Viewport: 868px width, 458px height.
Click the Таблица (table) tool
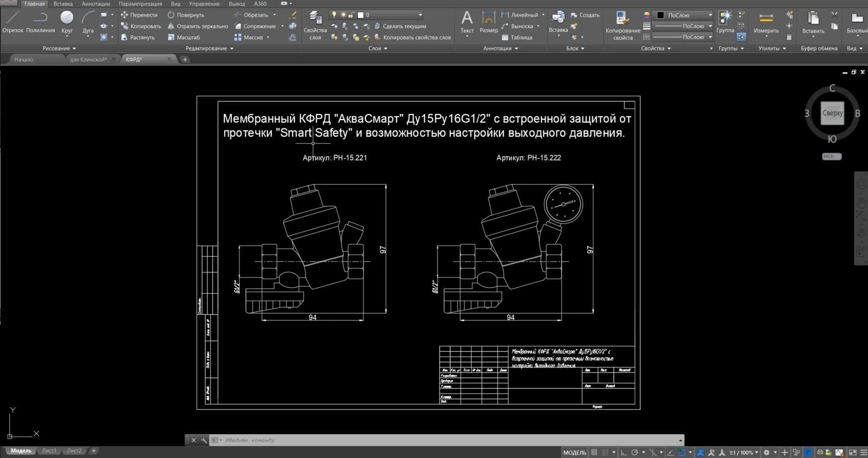[516, 38]
